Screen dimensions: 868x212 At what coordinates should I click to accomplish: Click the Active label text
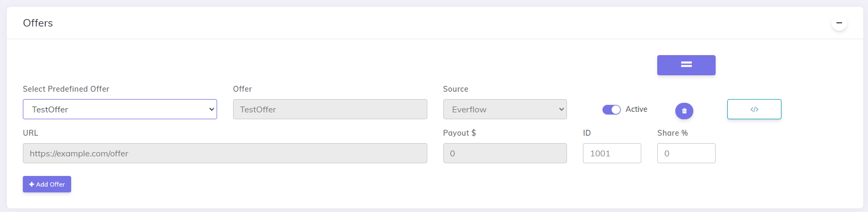636,109
